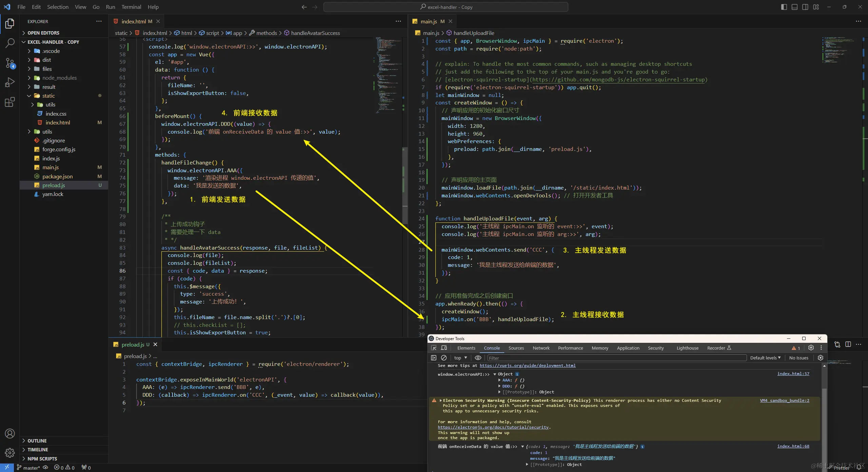Click the warning count badge in DevTools

(796, 348)
